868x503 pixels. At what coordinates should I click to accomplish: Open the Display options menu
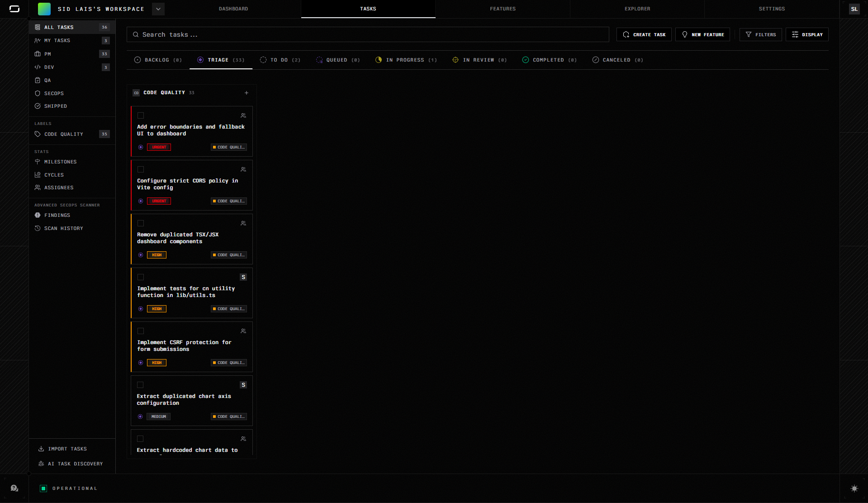pos(807,34)
